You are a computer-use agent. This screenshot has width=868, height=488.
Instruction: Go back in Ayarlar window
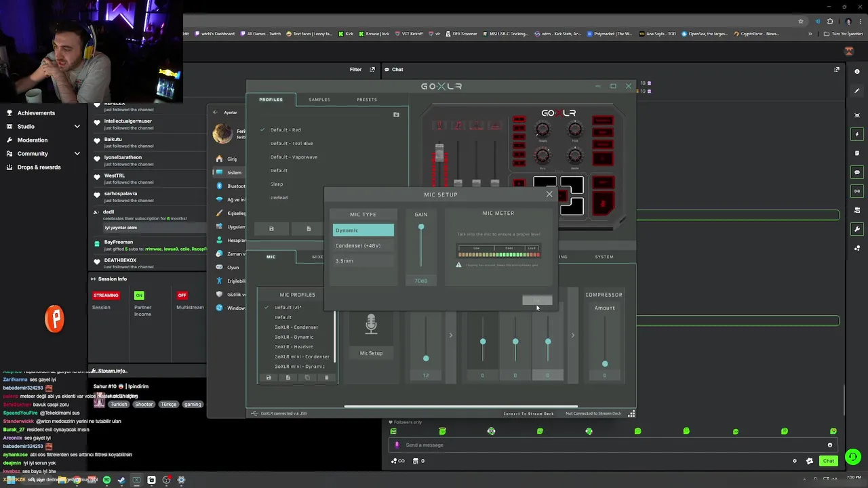tap(215, 113)
